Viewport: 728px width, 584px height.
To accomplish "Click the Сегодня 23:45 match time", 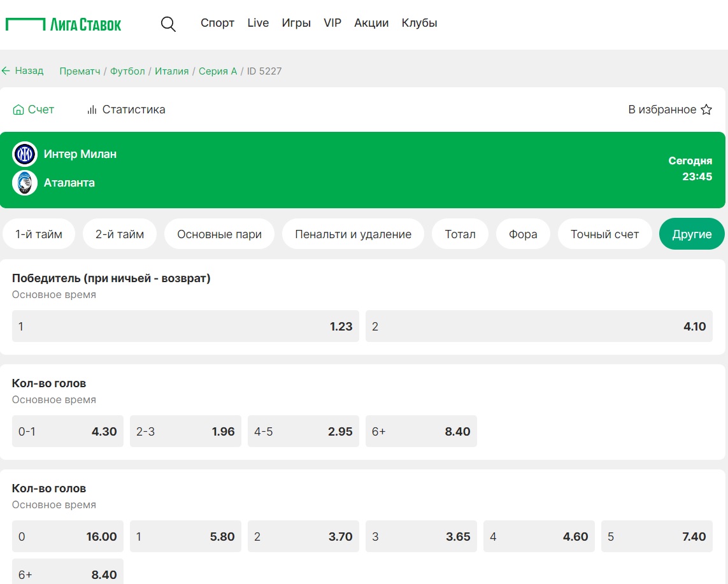I will point(690,169).
